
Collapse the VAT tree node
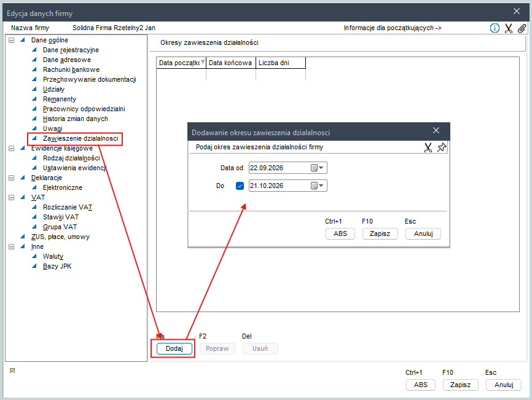click(x=12, y=197)
